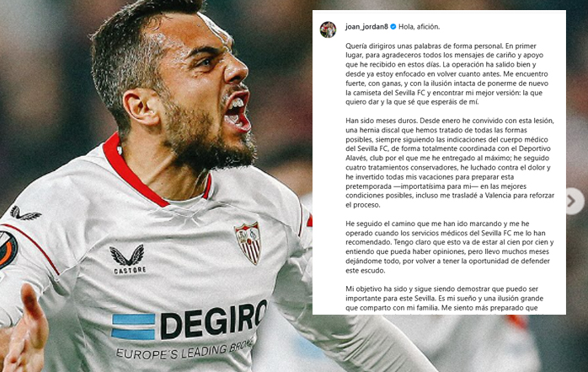Click paragraph starting "Mi objetivo ha sido"
The image size is (588, 372).
445,299
